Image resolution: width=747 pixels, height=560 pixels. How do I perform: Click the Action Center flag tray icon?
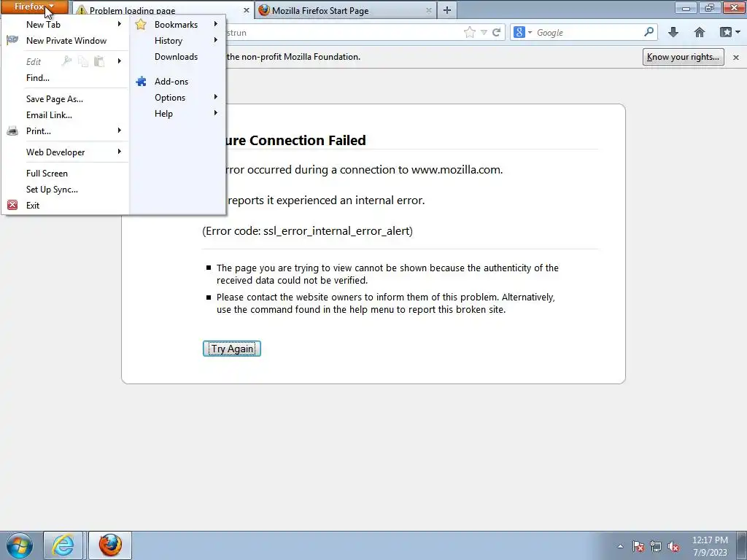[x=638, y=546]
